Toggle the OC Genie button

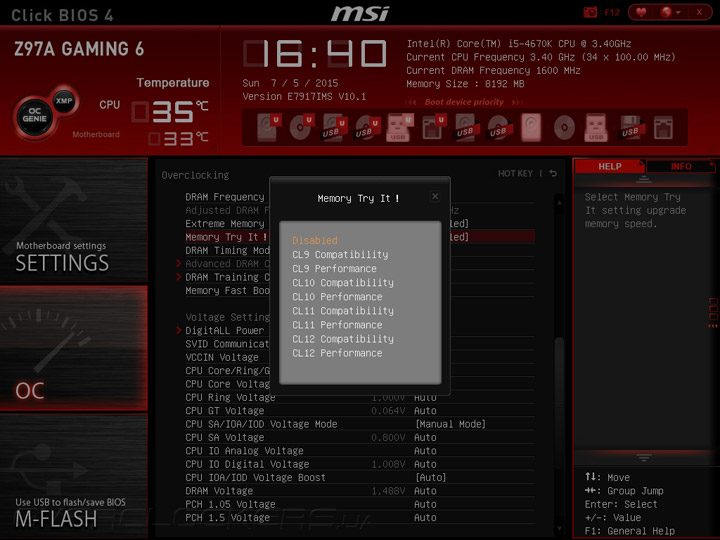(x=34, y=115)
